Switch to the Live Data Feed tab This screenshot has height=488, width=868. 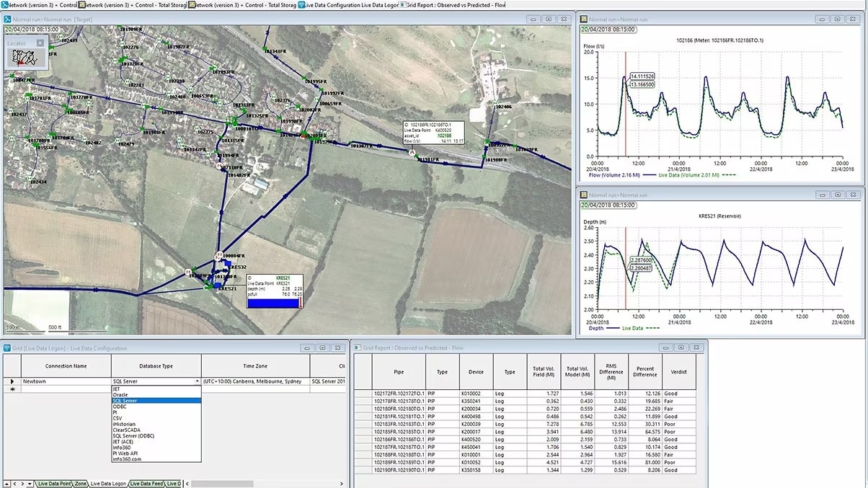pyautogui.click(x=147, y=484)
